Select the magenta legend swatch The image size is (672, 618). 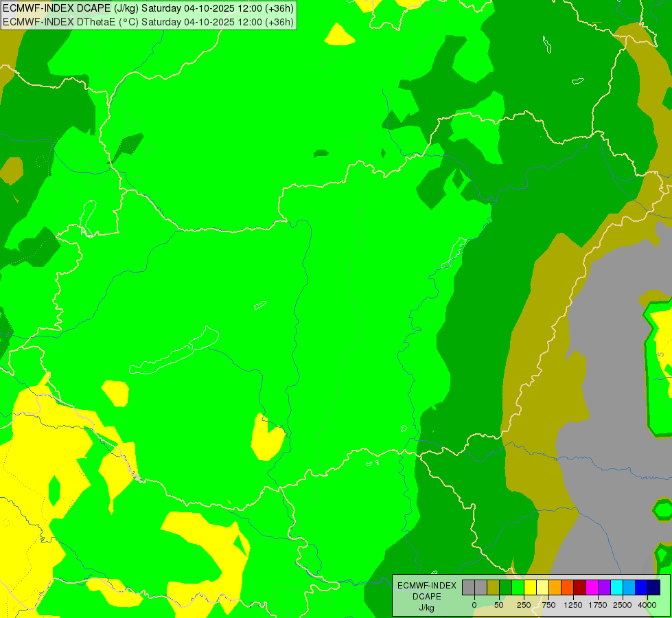click(x=592, y=588)
